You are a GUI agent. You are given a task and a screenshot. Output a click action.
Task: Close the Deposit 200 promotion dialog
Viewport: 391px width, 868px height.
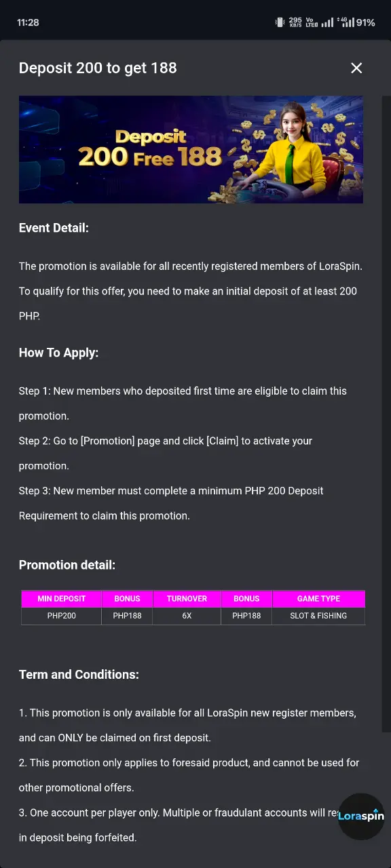(x=356, y=68)
